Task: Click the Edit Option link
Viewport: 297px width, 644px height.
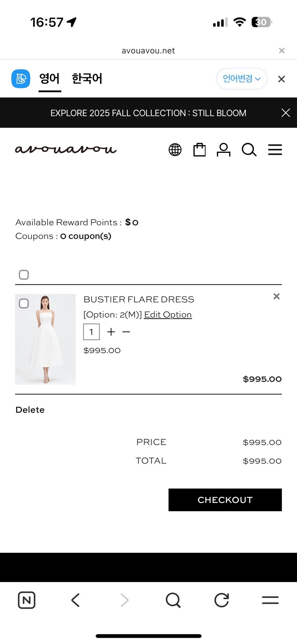Action: click(168, 315)
